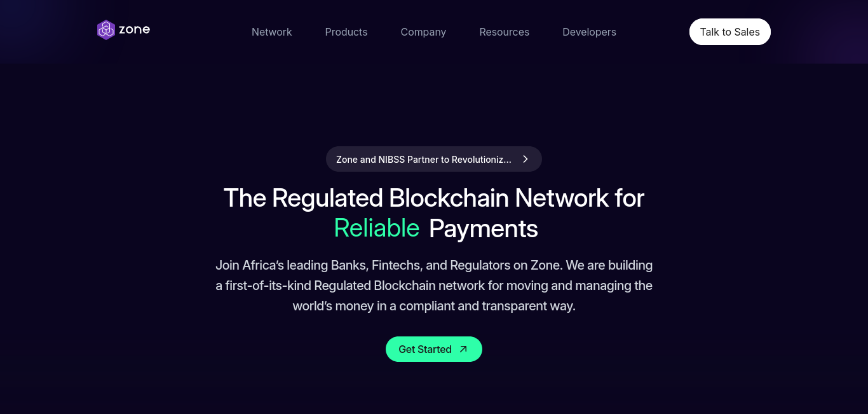868x414 pixels.
Task: Click headline "The Regulated Blockchain Network for"
Action: click(434, 198)
